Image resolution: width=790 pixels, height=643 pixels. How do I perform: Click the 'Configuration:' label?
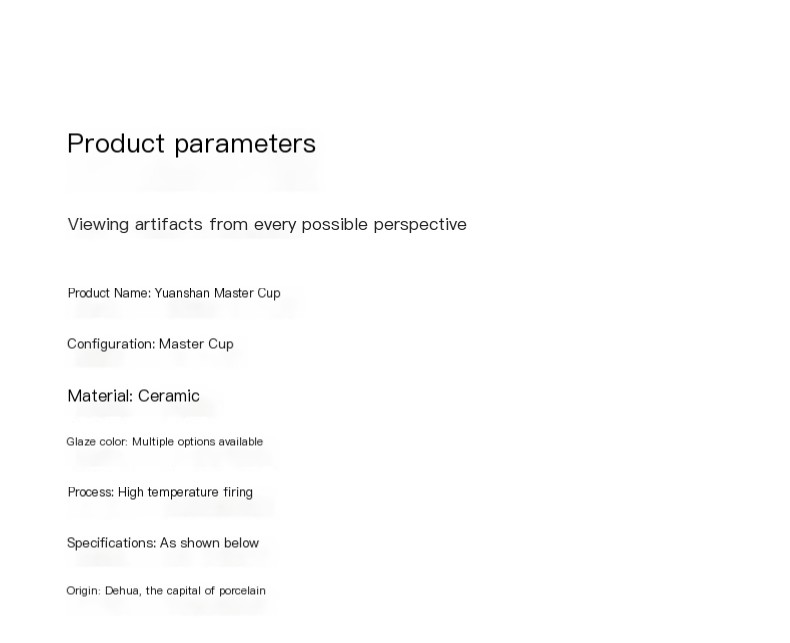click(111, 344)
